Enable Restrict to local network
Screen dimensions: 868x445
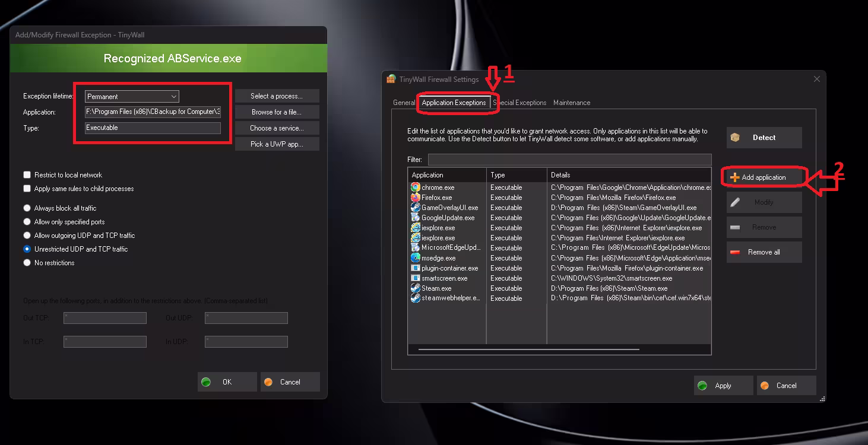coord(27,175)
